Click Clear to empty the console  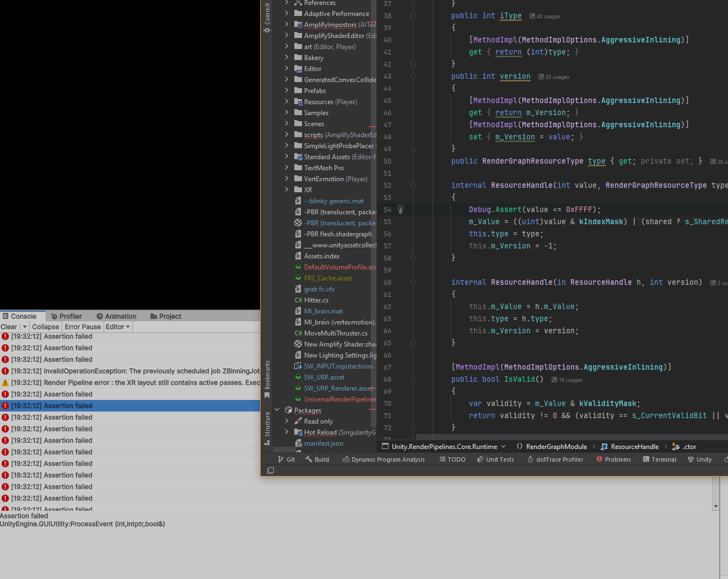[9, 326]
